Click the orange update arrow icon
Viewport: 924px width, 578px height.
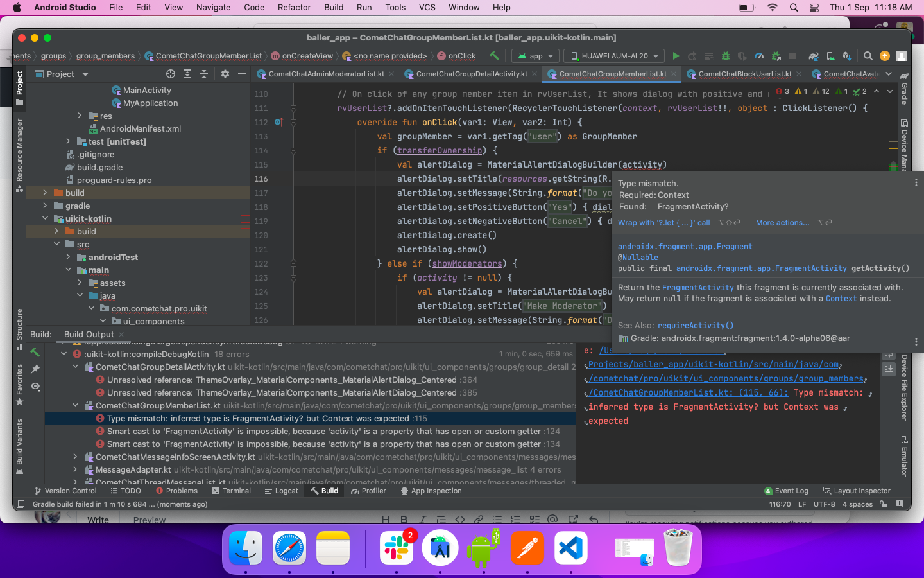click(x=885, y=56)
